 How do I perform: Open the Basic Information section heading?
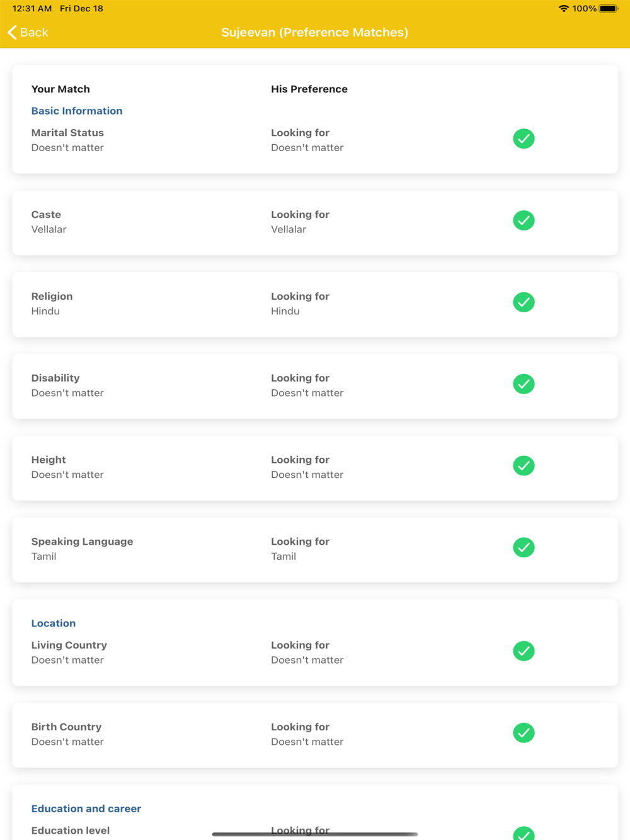pyautogui.click(x=77, y=111)
